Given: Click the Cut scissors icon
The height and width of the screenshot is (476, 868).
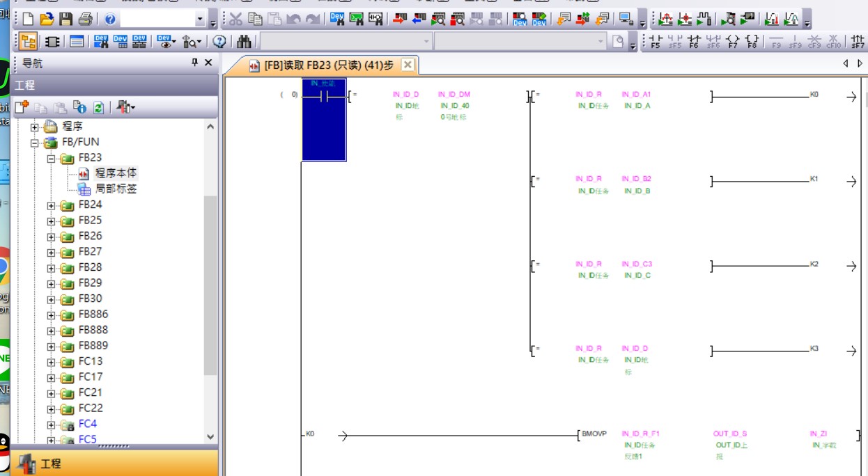Looking at the screenshot, I should (236, 19).
